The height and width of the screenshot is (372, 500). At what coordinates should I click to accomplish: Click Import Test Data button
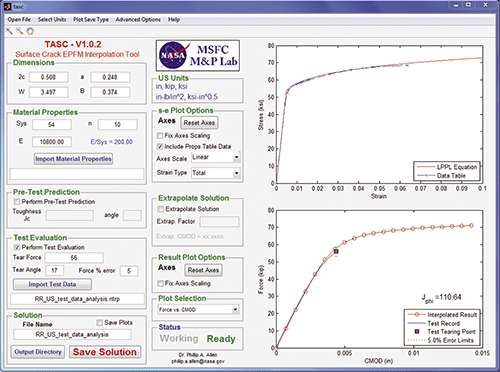[52, 284]
